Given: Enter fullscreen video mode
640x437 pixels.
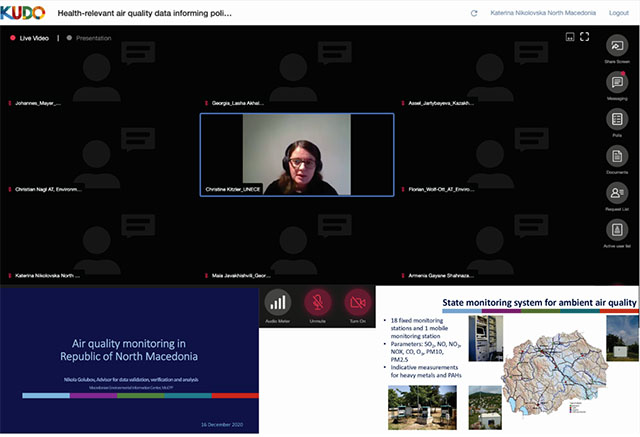Looking at the screenshot, I should point(586,37).
